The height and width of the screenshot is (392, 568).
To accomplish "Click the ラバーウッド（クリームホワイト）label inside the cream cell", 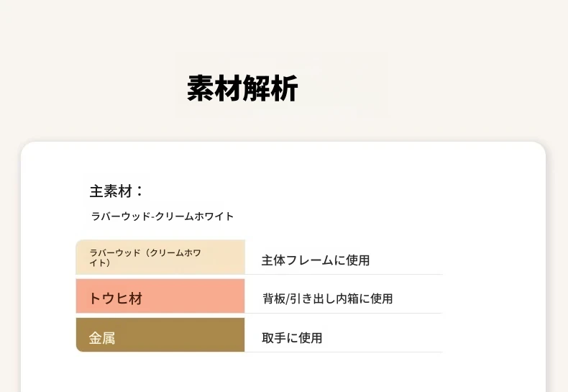I will [145, 257].
